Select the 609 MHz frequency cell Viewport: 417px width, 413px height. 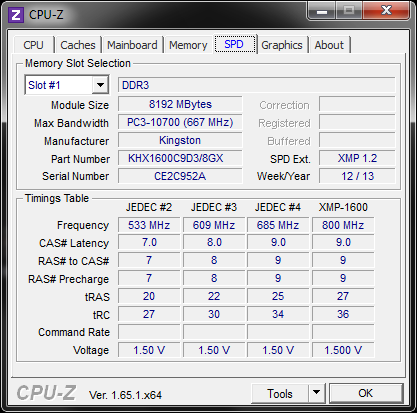click(x=214, y=225)
